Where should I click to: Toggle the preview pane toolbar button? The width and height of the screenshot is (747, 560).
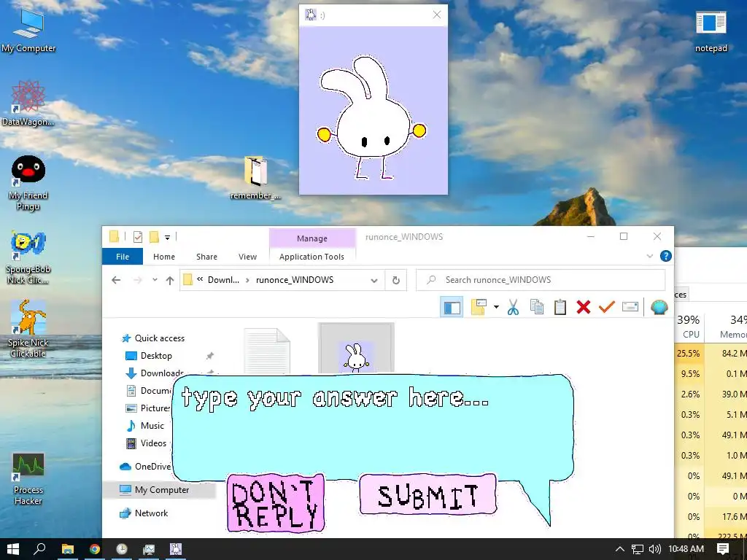452,307
